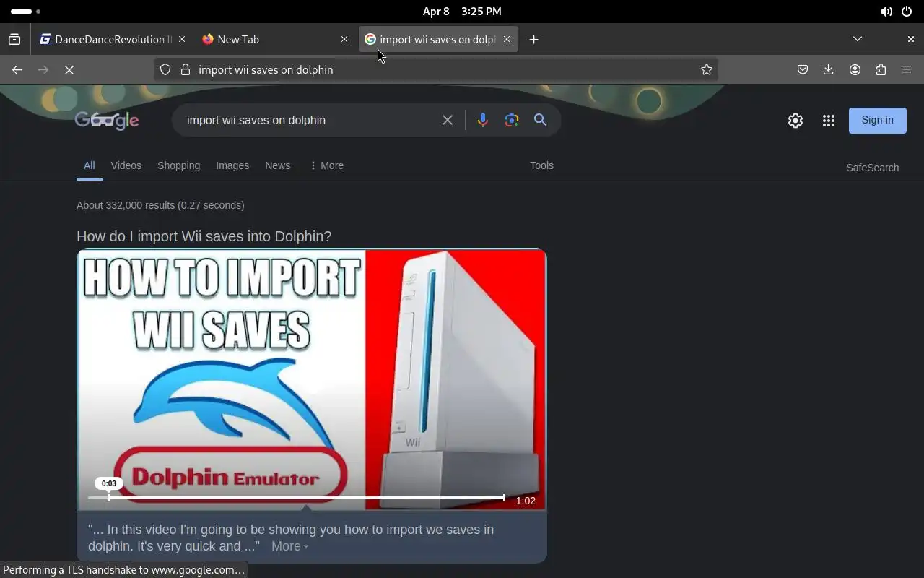Open the Downloads panel
This screenshot has width=924, height=578.
829,70
